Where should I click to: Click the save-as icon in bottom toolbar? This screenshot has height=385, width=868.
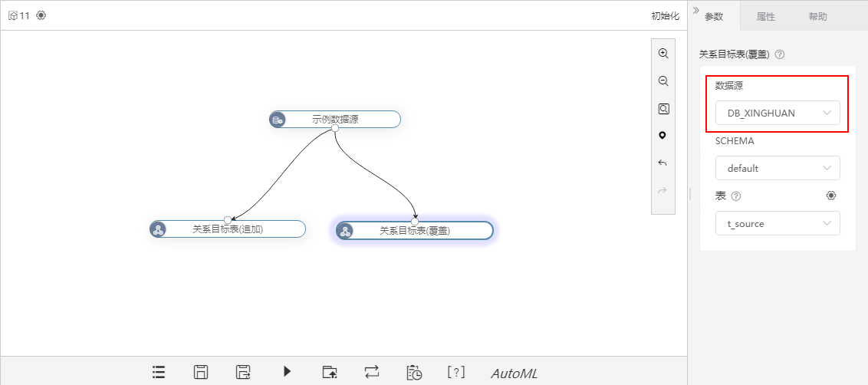(x=243, y=372)
